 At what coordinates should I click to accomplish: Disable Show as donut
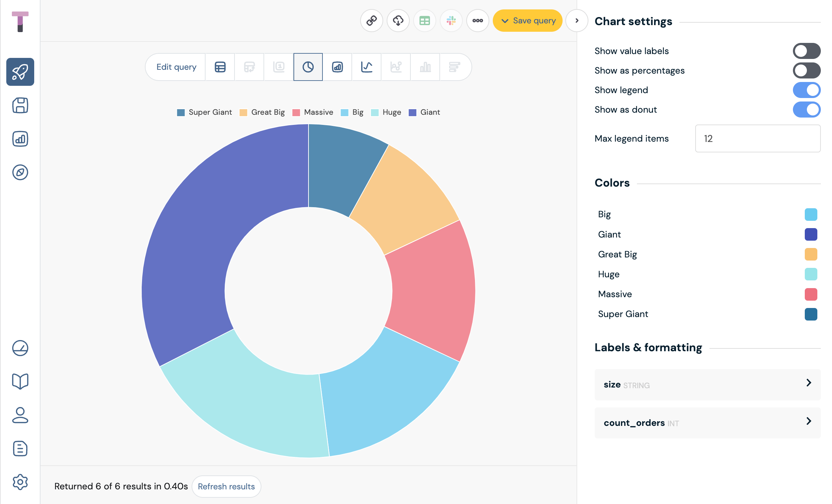tap(807, 110)
